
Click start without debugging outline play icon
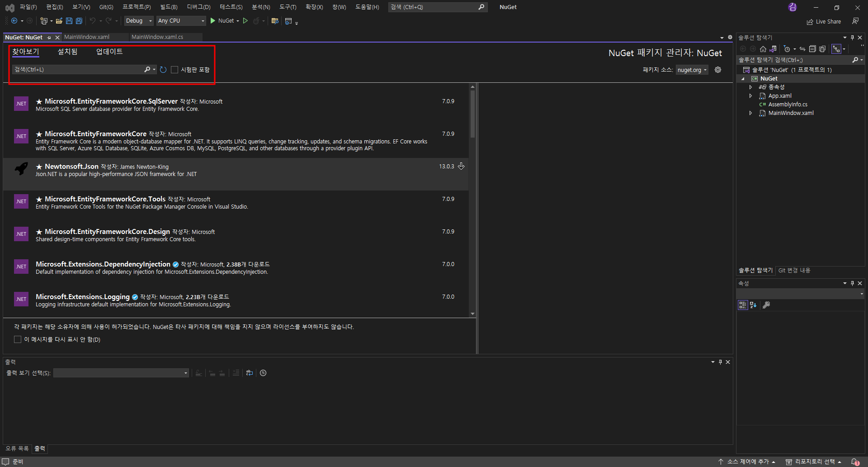(x=245, y=21)
